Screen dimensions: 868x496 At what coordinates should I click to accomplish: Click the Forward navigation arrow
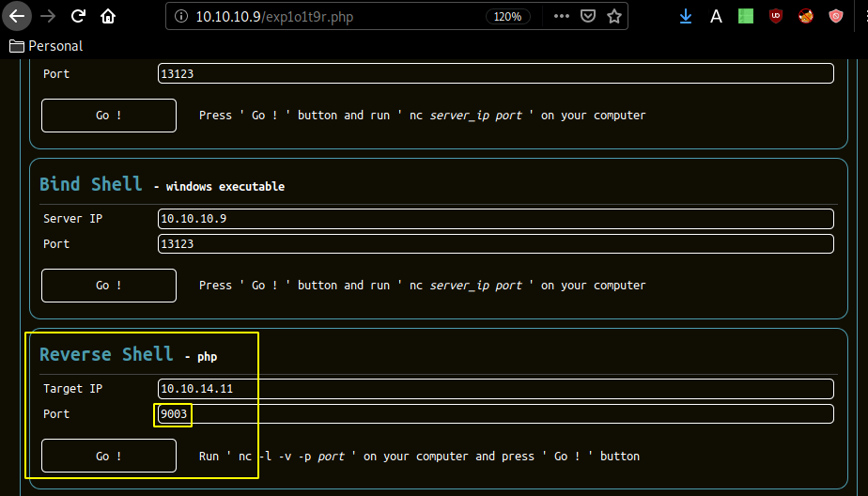(48, 16)
